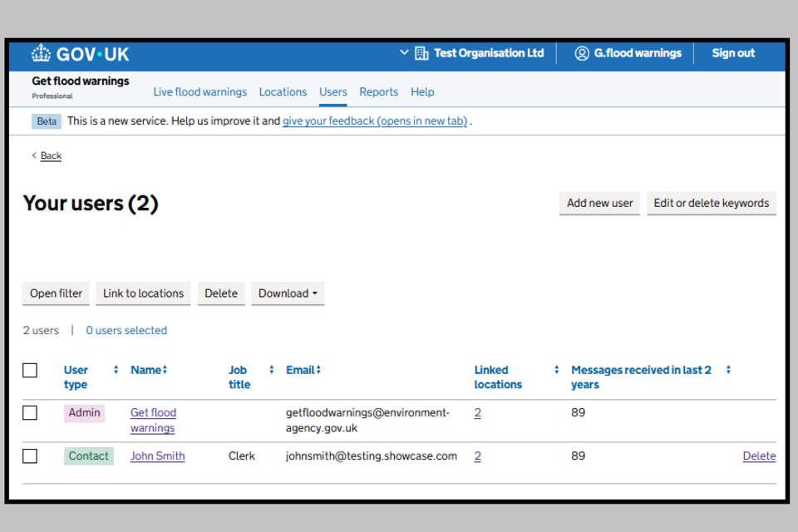Click the Open filter button
Image resolution: width=798 pixels, height=532 pixels.
(57, 293)
